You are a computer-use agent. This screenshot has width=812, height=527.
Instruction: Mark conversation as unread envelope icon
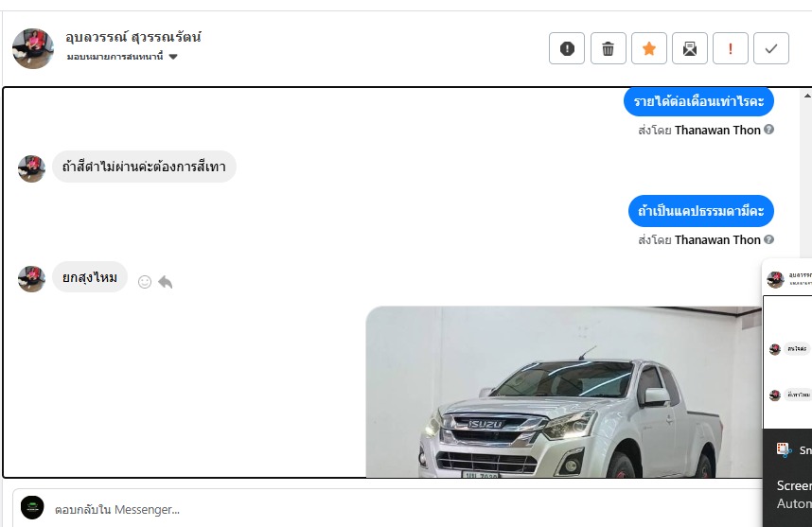coord(690,48)
